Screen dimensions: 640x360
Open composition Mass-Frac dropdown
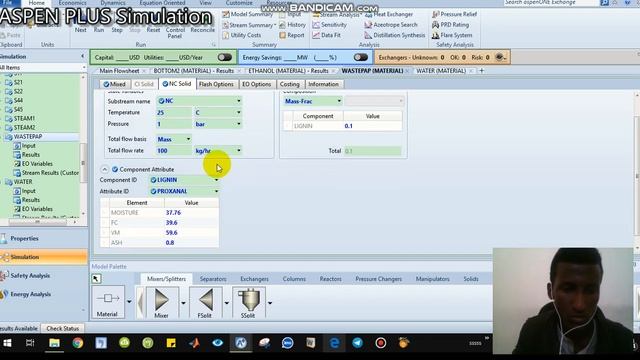(339, 101)
